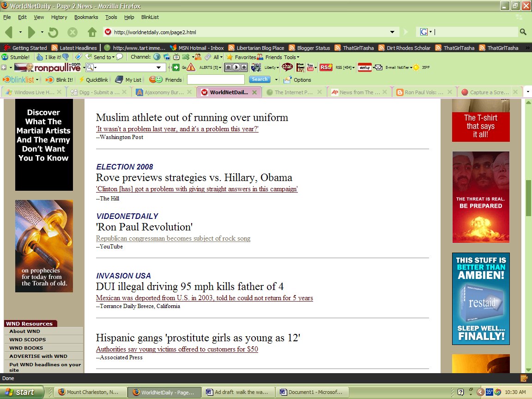Click the Firefox home button

click(92, 32)
